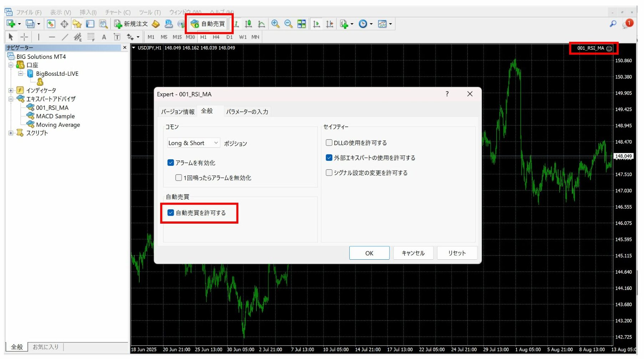Switch timeframe to D1

(229, 37)
